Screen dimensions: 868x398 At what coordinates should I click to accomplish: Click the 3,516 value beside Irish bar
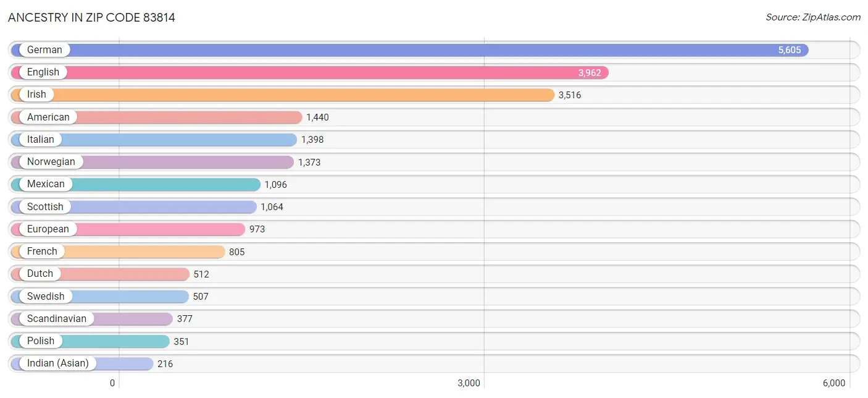[x=570, y=95]
